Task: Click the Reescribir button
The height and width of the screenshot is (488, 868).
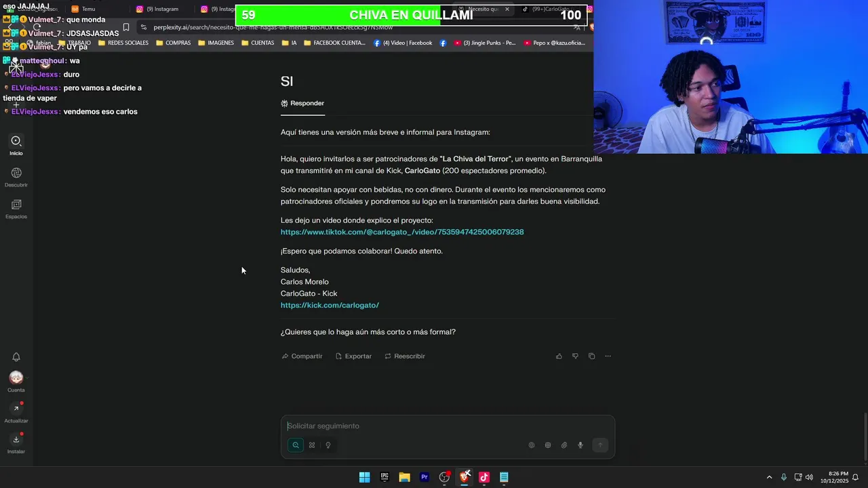Action: tap(405, 357)
